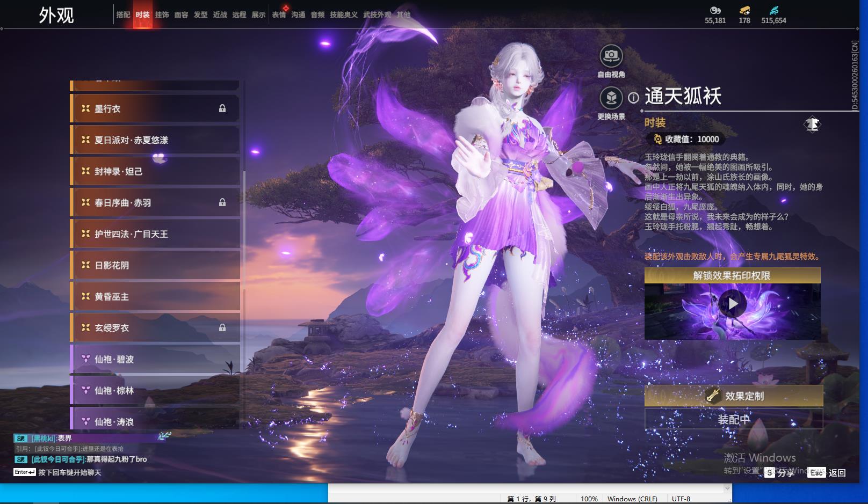Switch to the 其他 tab

[x=403, y=14]
